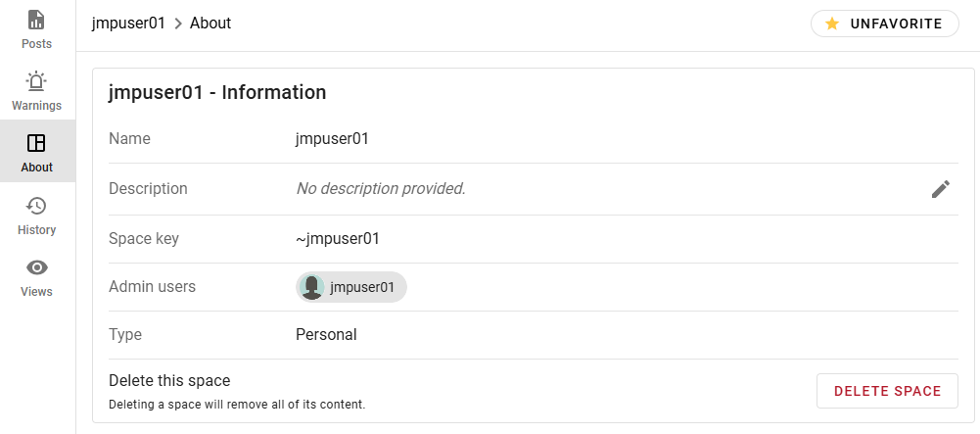Click the 'jmpuser01 - Information' heading
Screen dimensions: 980x434
[217, 92]
